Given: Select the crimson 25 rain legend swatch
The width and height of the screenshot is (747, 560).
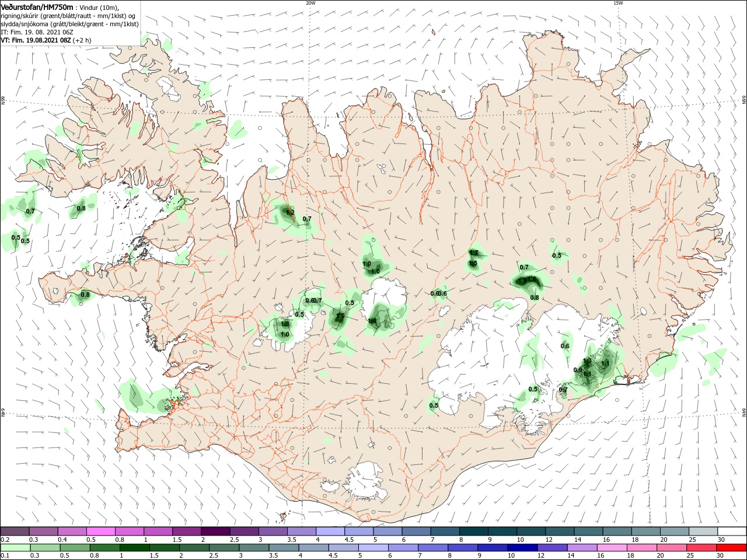Looking at the screenshot, I should (x=701, y=548).
